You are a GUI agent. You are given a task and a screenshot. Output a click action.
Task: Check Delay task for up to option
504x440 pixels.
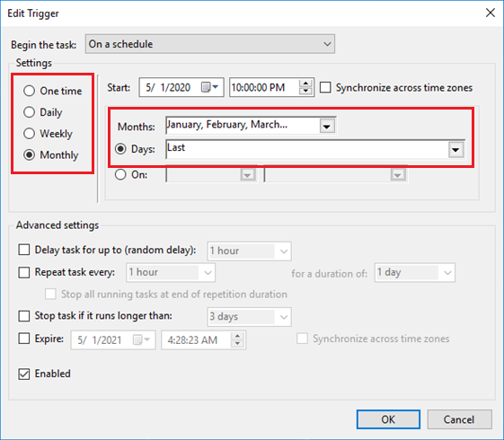tap(24, 250)
